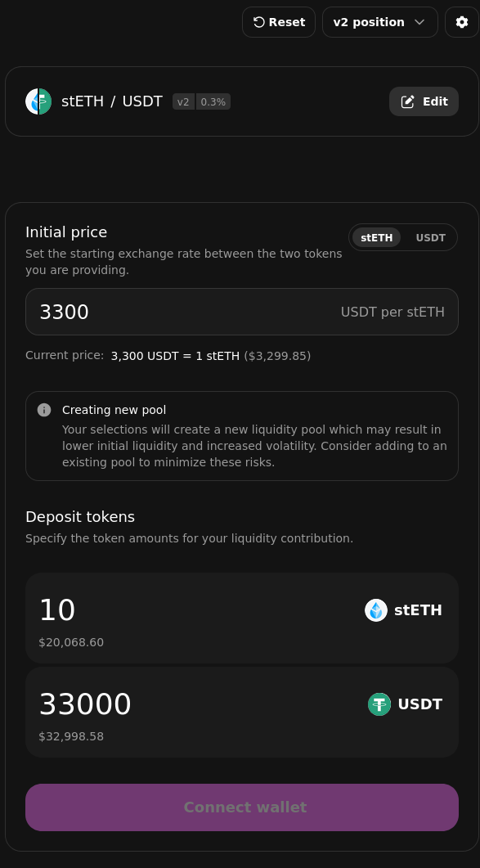Click the Reset button

279,22
